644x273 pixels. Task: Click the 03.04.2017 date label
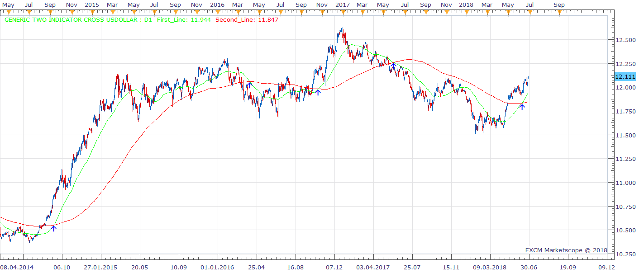click(373, 268)
